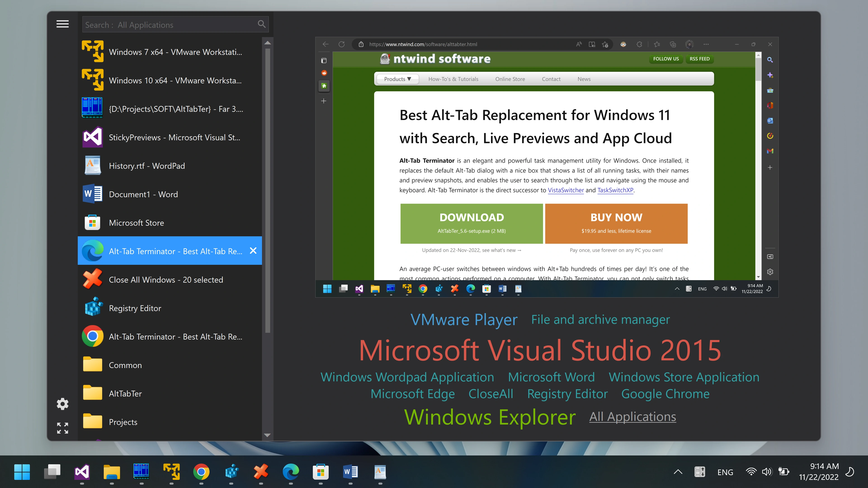Select Windows 7 x64 VMware Workstation task
The image size is (868, 488).
170,52
